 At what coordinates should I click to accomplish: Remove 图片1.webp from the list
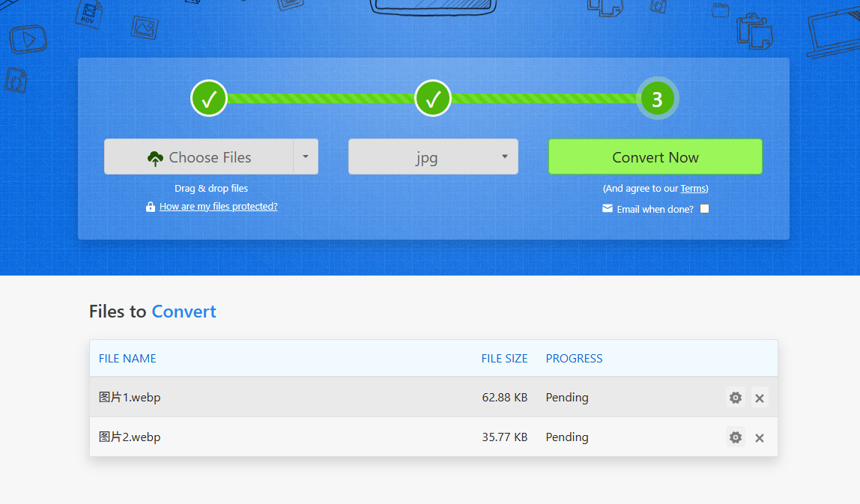pyautogui.click(x=759, y=398)
